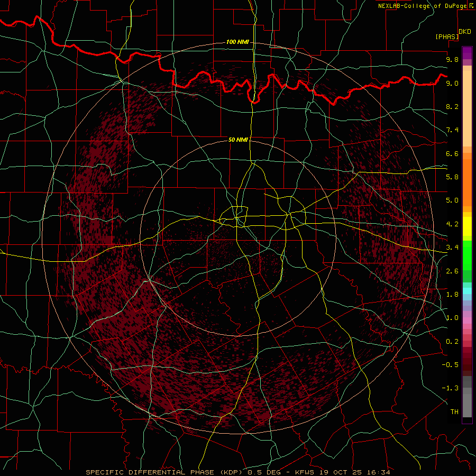The image size is (476, 476).
Task: Click the 9.0 value on the color scale
Action: [x=452, y=83]
